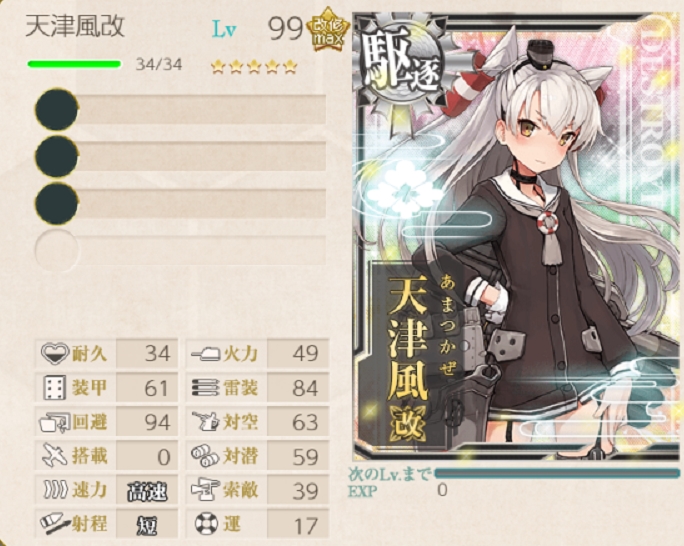Click the anti-air gun icon beside 対空
This screenshot has width=684, height=546.
click(205, 422)
